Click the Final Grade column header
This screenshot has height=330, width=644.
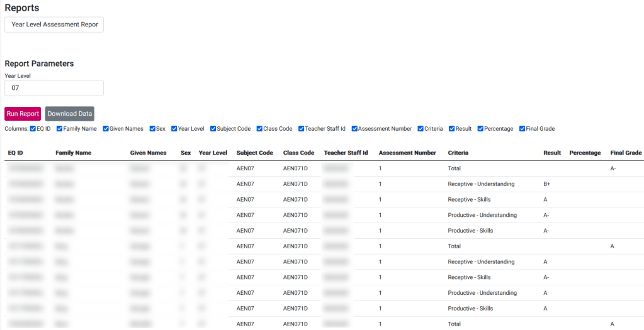626,153
